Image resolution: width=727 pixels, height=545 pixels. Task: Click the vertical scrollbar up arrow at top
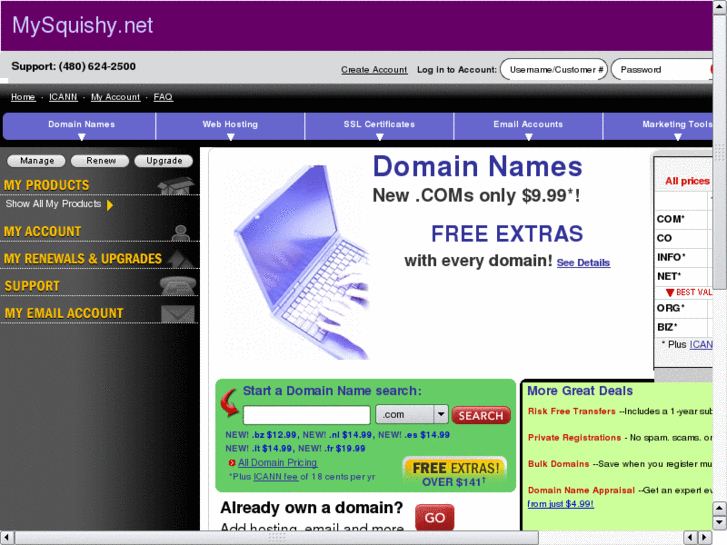[x=720, y=6]
